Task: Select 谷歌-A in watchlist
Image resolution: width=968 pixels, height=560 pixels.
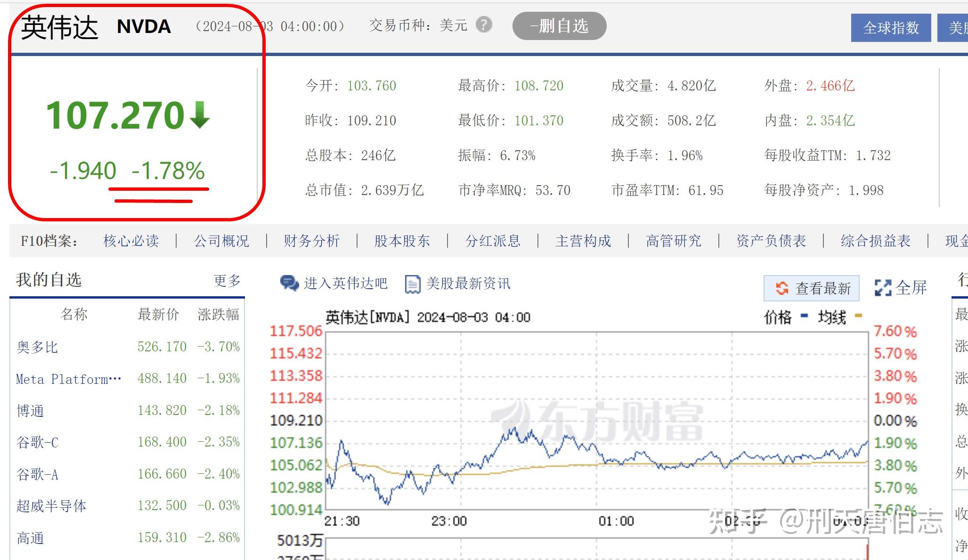Action: click(x=37, y=475)
